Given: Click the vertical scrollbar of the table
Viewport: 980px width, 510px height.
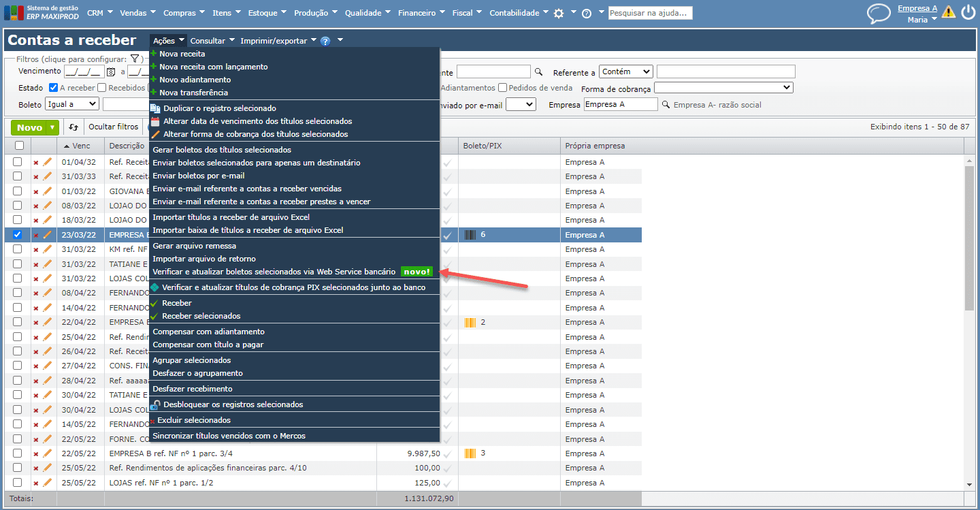Looking at the screenshot, I should (970, 238).
